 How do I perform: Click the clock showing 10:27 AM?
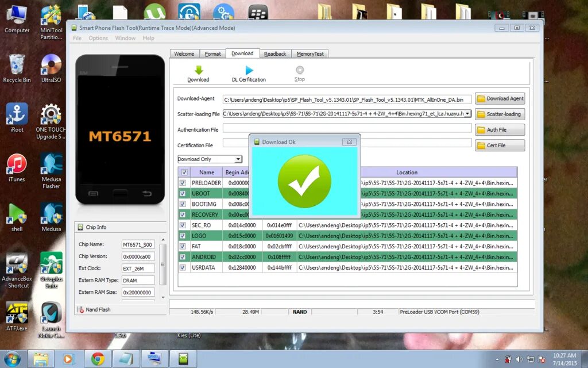[564, 355]
